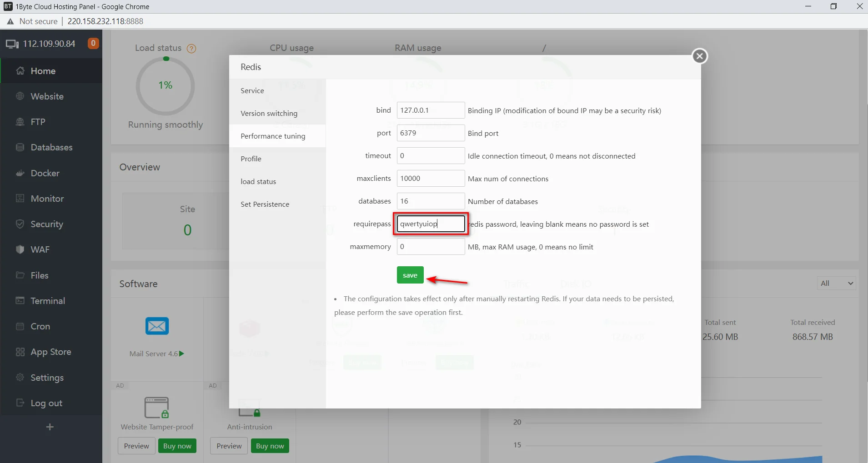Click Buy now under Anti-intrusion
The image size is (868, 463).
[270, 446]
